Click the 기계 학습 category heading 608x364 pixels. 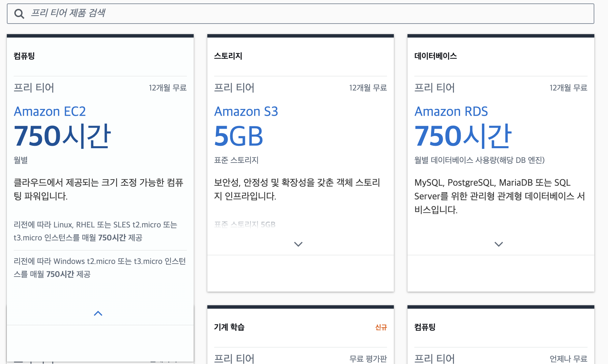[229, 327]
